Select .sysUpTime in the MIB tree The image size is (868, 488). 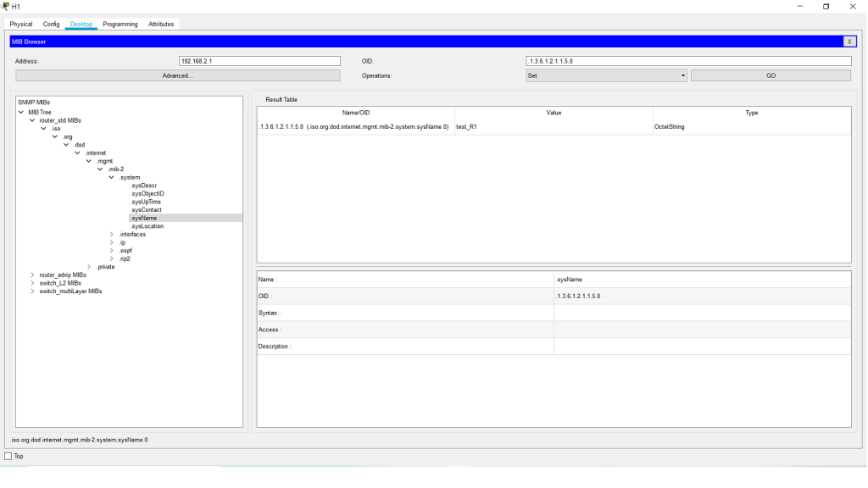(x=146, y=202)
